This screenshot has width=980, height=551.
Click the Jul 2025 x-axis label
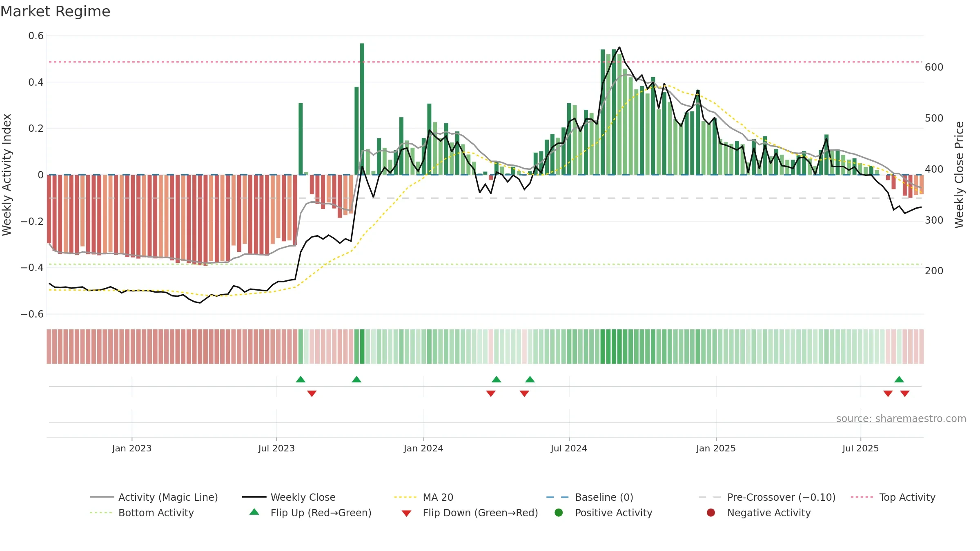click(860, 448)
